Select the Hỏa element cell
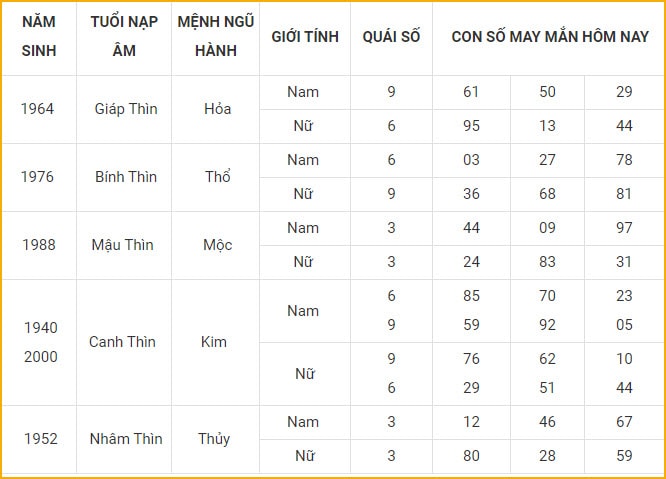This screenshot has height=479, width=666. [217, 109]
